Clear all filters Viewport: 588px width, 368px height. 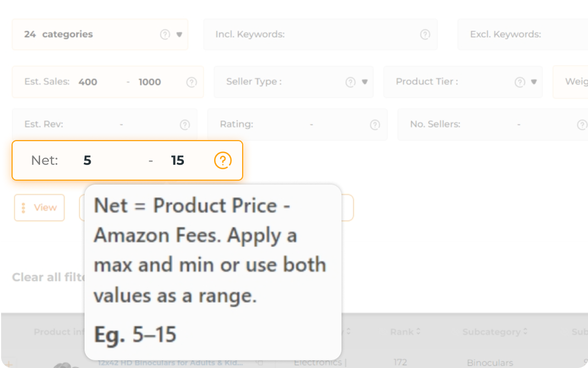tap(38, 277)
